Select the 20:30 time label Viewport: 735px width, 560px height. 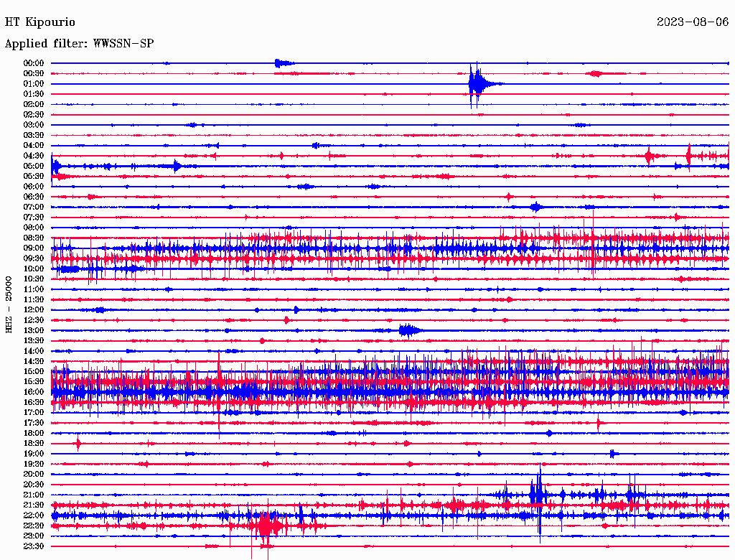click(34, 485)
